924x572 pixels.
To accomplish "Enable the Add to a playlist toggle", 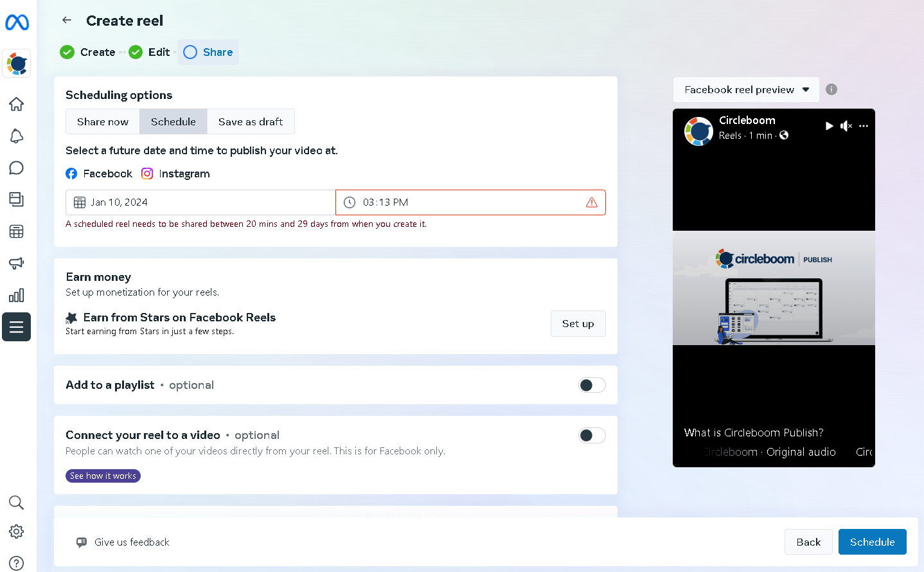I will [x=591, y=384].
